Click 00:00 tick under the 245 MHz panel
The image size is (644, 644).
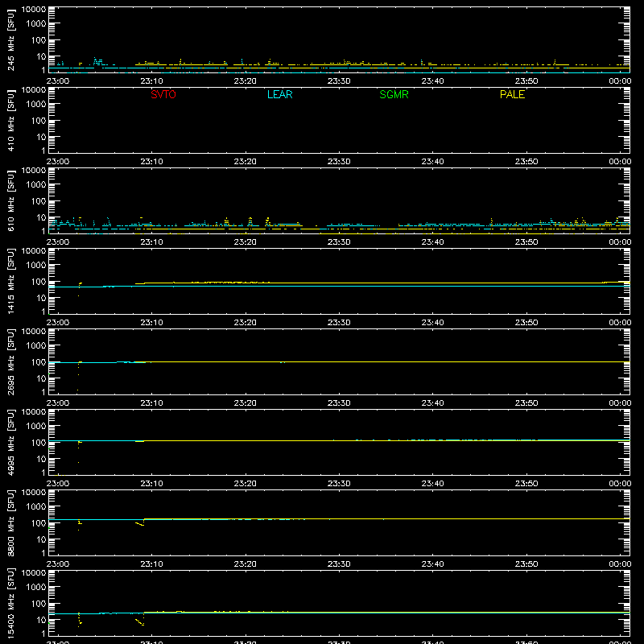(620, 81)
